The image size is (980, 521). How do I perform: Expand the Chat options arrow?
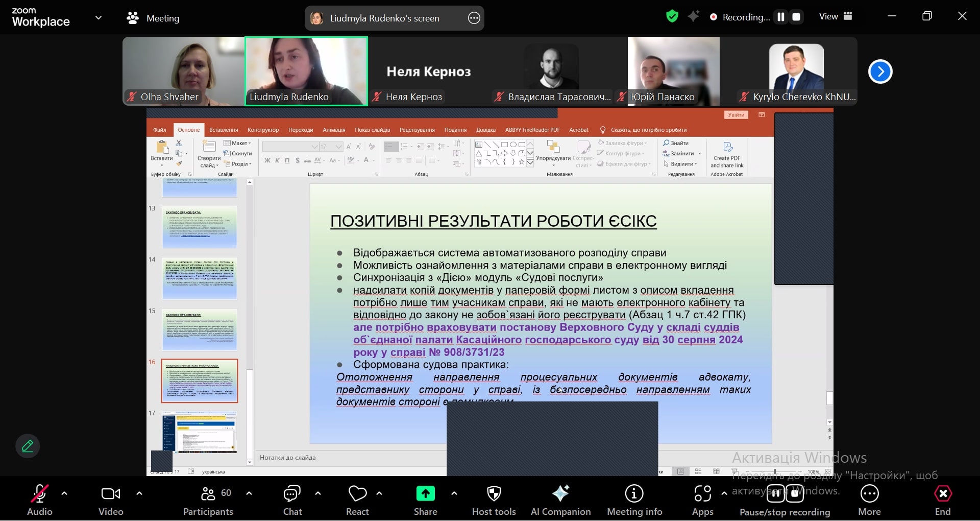click(318, 493)
